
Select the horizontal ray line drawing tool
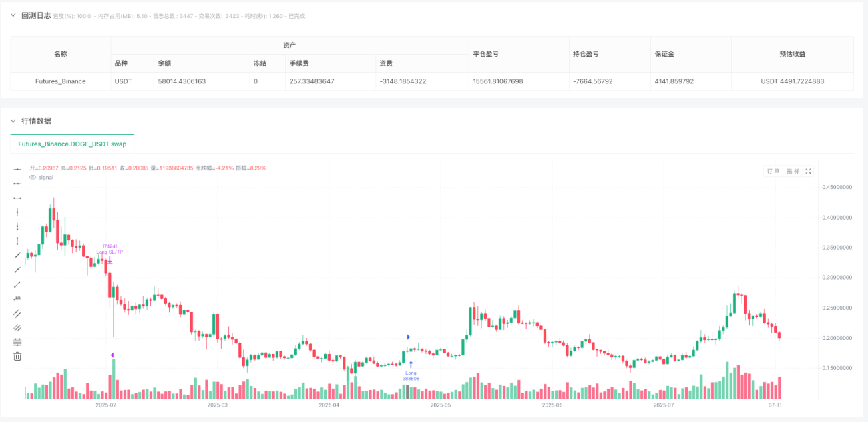18,184
